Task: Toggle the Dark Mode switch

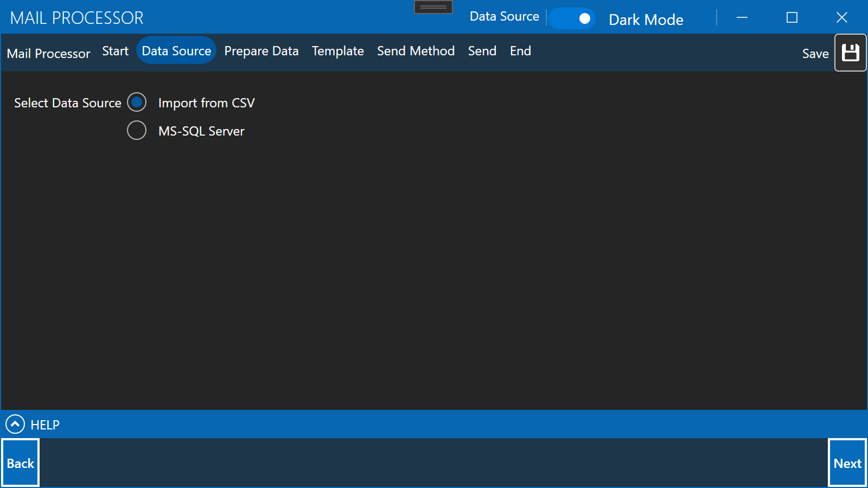Action: [572, 18]
